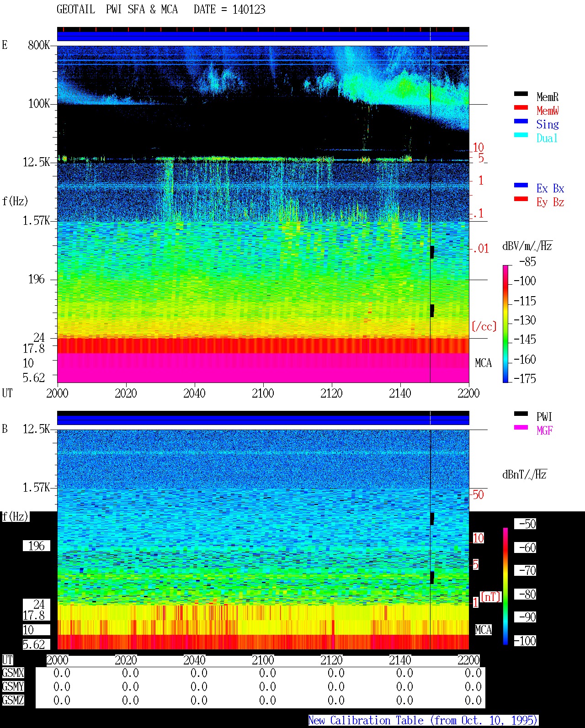Click the GSMY row label
This screenshot has width=585, height=728.
click(x=13, y=686)
